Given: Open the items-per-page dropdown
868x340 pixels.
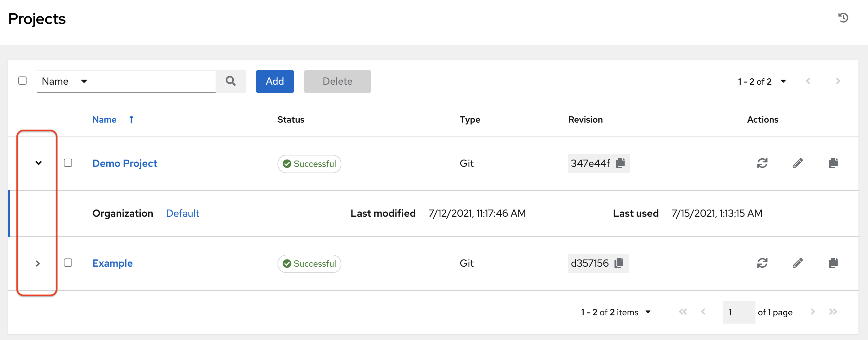Looking at the screenshot, I should (783, 81).
